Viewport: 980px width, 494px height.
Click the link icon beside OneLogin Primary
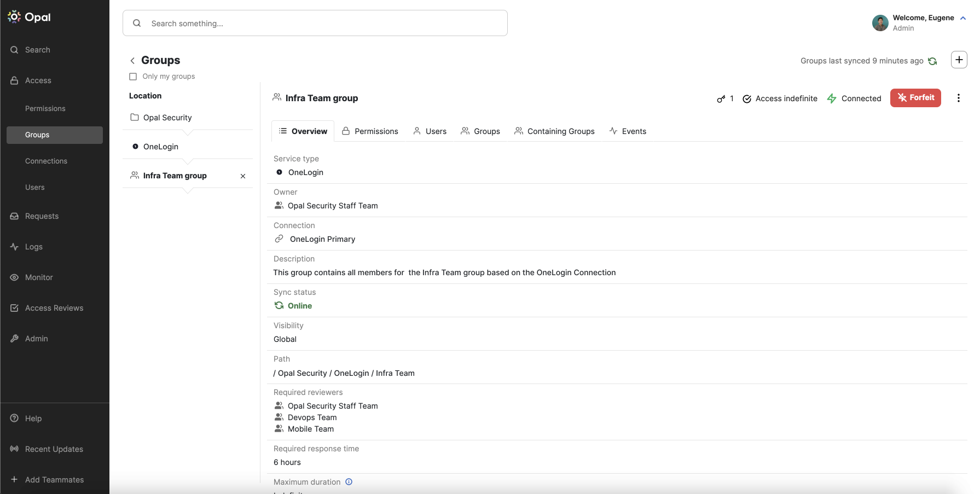click(279, 239)
